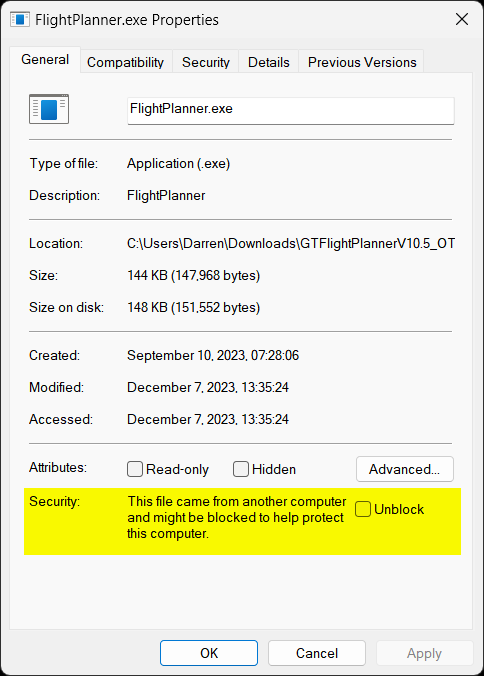Switch to the Security tab

point(206,62)
